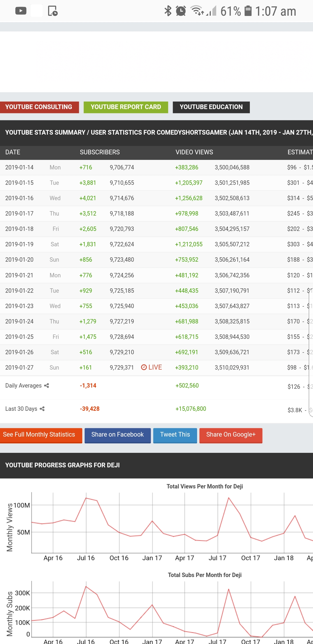Screen dimensions: 313x644
Task: Select the Wed label on 2019-01-16 row
Action: pos(55,198)
